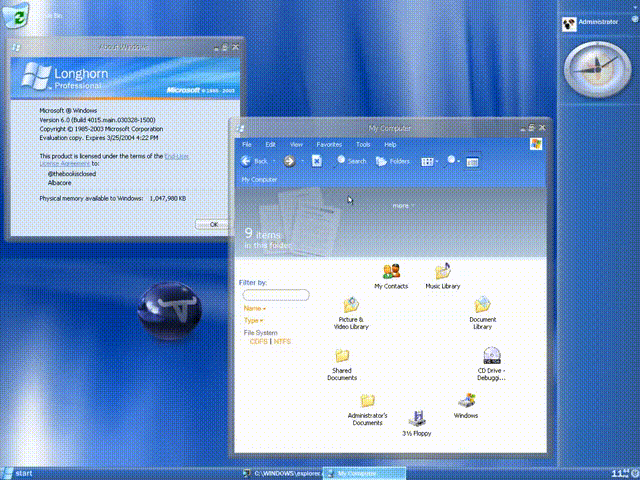Select the CD Drive icon
640x480 pixels.
click(x=491, y=364)
